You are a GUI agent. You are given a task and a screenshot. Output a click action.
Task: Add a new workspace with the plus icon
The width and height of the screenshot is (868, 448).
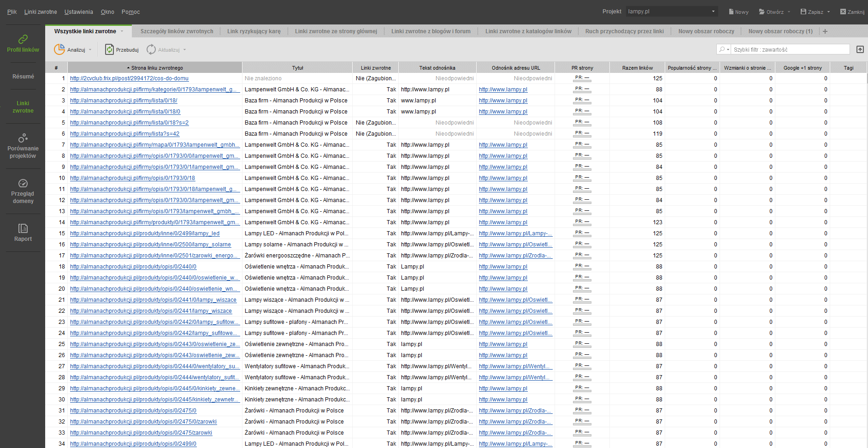pos(825,31)
